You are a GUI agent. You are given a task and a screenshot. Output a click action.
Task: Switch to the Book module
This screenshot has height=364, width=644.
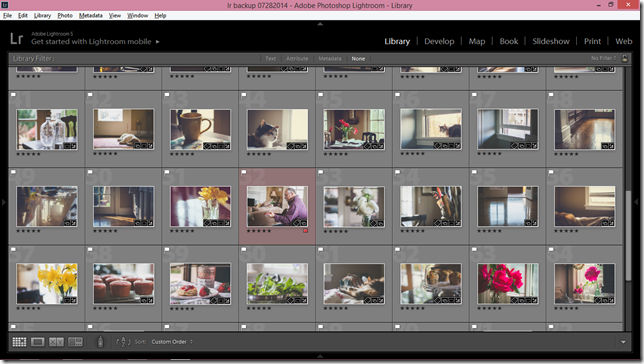click(x=509, y=41)
